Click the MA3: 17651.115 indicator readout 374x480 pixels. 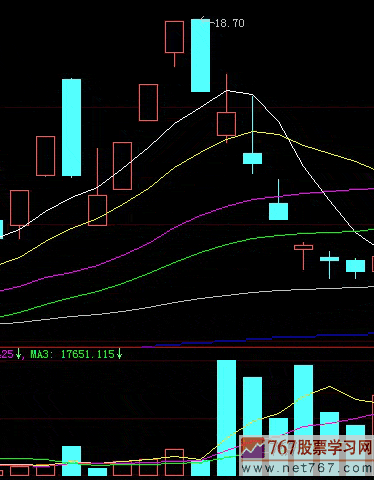coord(72,354)
